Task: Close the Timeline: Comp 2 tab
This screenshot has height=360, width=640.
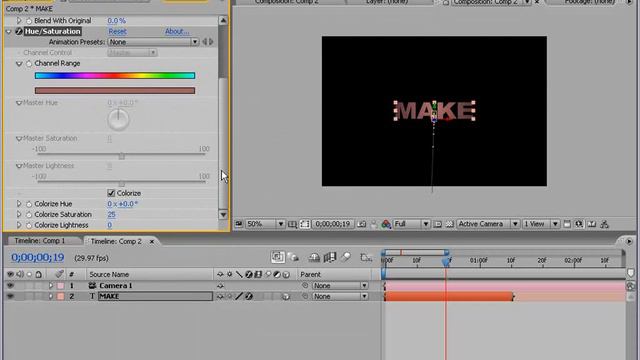Action: click(152, 242)
